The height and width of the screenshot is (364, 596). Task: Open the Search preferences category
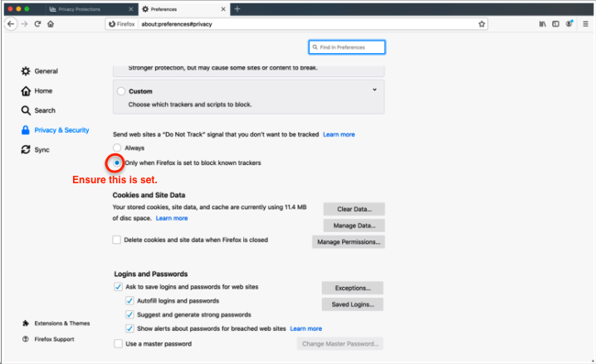pyautogui.click(x=38, y=110)
